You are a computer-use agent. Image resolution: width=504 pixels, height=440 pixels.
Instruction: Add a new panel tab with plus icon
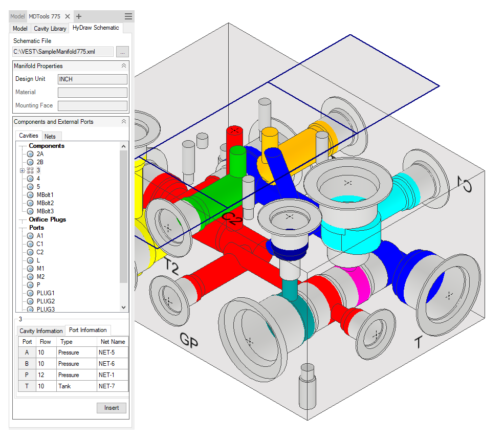coord(79,16)
